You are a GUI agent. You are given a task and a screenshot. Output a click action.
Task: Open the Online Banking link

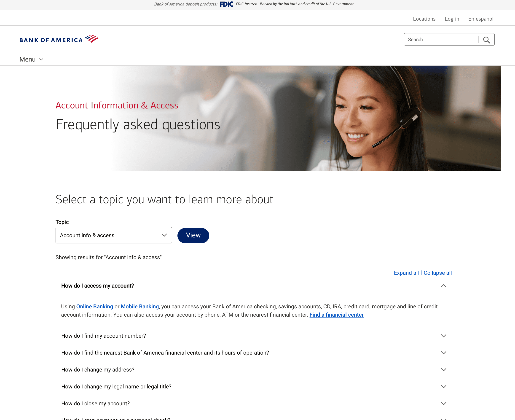coord(95,307)
